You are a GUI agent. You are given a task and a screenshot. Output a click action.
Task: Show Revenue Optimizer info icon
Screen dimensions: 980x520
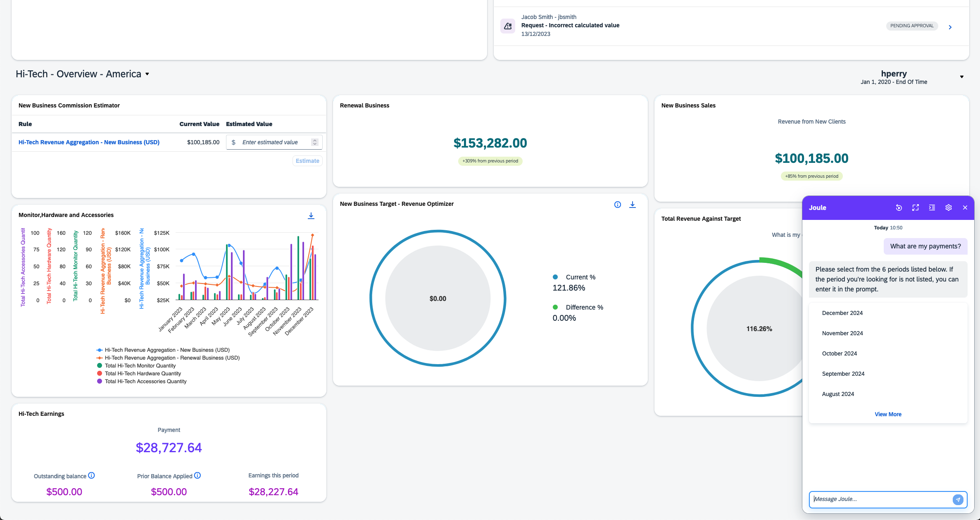pos(617,205)
